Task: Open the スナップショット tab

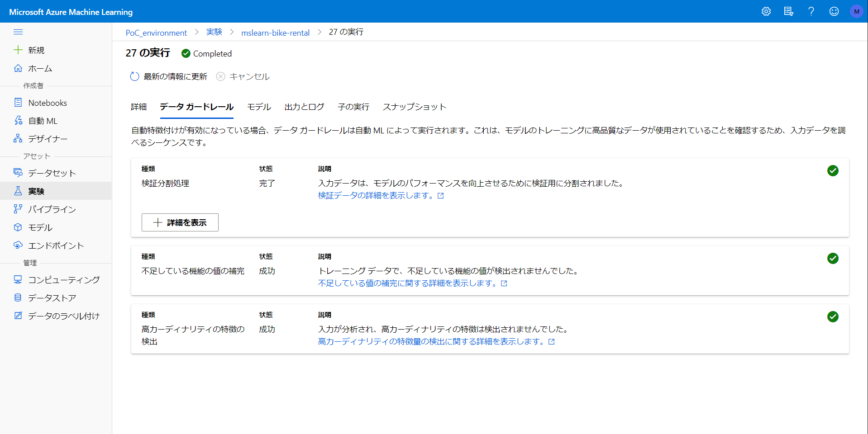Action: 415,107
